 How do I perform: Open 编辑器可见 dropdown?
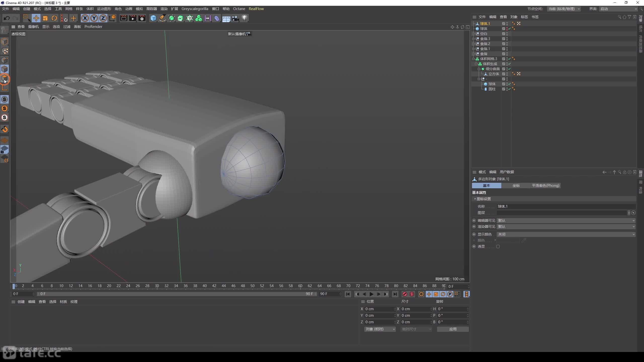tap(566, 220)
